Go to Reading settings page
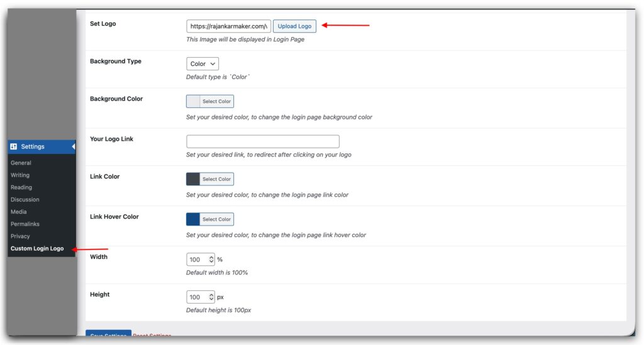This screenshot has width=644, height=345. point(21,187)
